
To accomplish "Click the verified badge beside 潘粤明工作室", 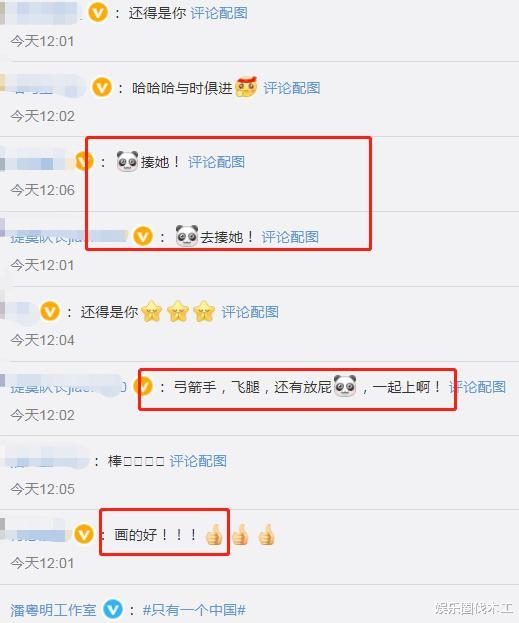I will (113, 609).
